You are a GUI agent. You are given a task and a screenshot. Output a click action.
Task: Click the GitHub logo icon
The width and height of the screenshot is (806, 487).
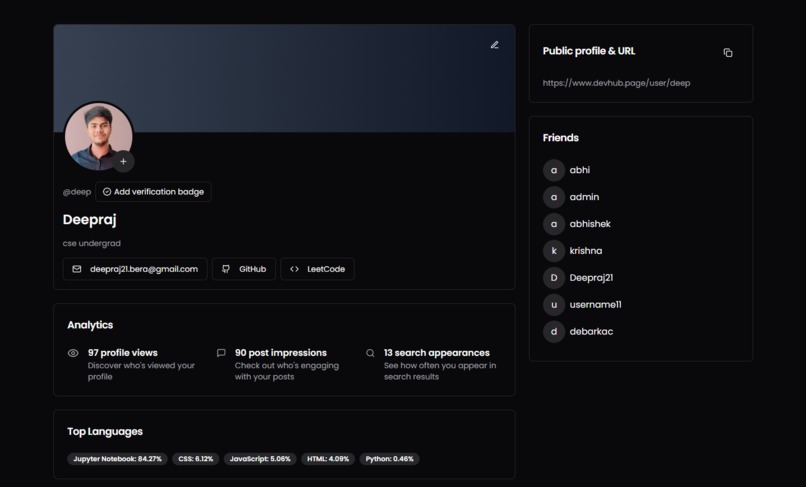click(226, 269)
